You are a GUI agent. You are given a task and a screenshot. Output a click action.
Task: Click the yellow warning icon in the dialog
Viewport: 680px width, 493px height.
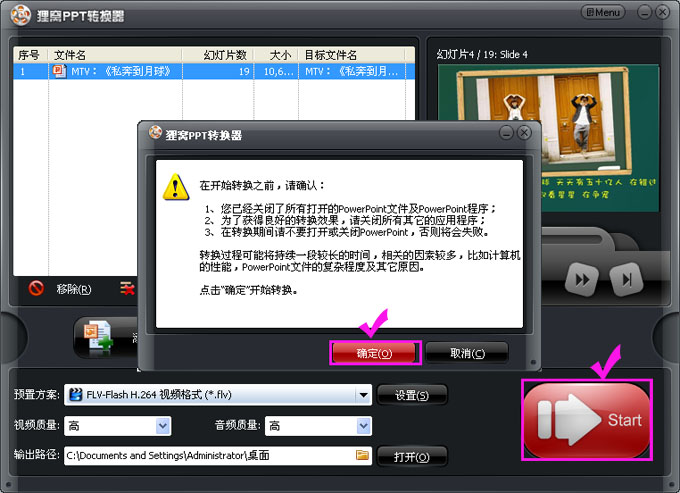click(176, 186)
